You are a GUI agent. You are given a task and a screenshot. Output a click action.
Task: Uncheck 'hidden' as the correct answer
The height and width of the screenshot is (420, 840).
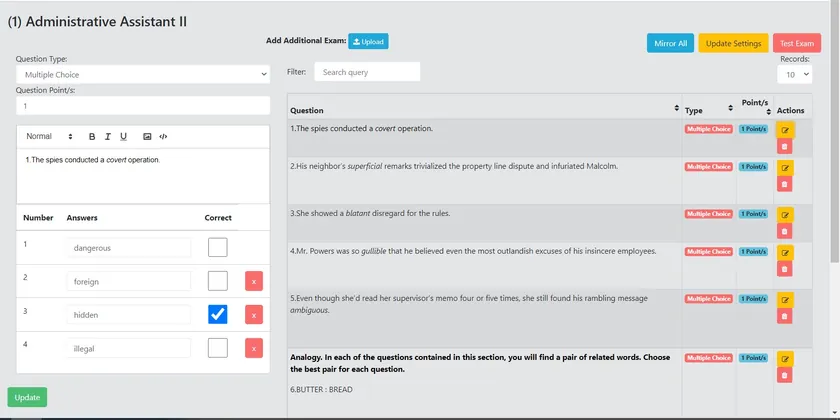pos(218,314)
